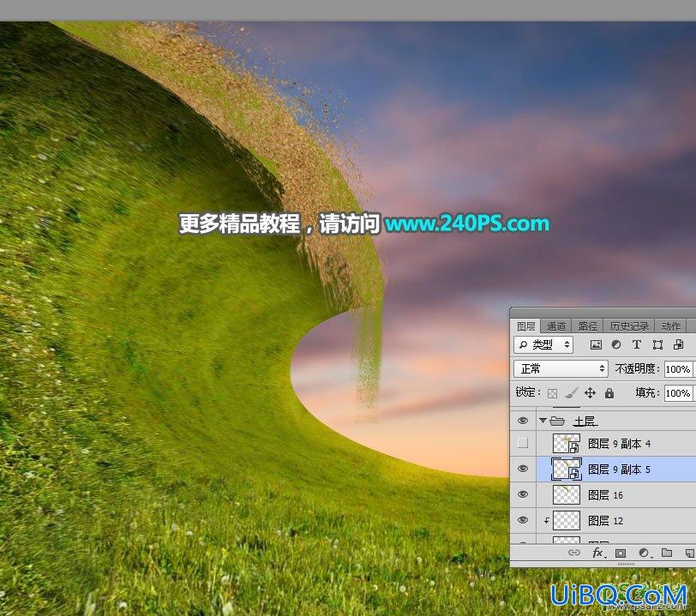Viewport: 696px width, 616px height.
Task: Click the 不透明度 100% field
Action: coord(678,369)
